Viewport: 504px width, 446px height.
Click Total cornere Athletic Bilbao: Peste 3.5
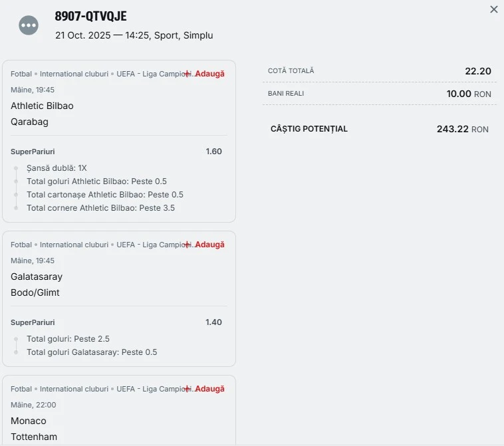[x=100, y=208]
